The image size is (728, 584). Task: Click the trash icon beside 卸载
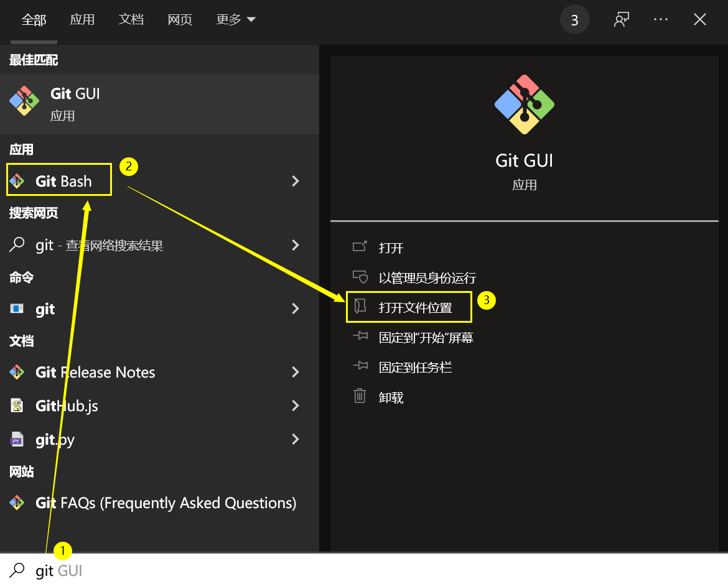[x=360, y=396]
